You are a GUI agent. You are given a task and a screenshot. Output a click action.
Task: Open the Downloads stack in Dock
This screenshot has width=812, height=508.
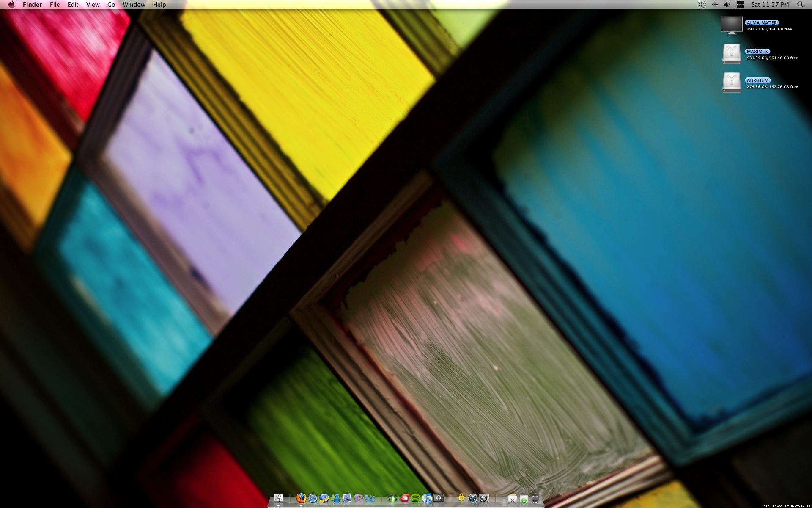pos(524,499)
